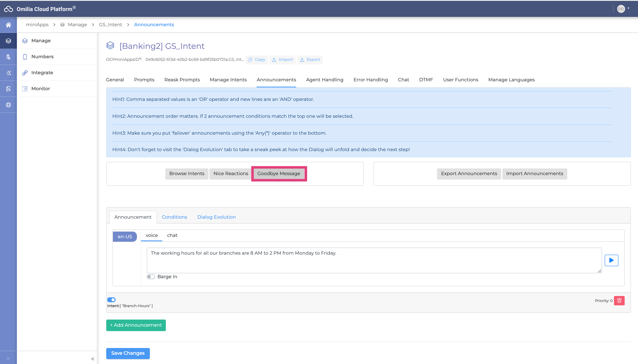Open the testing tools icon in sidebar
The image size is (638, 364).
[8, 73]
